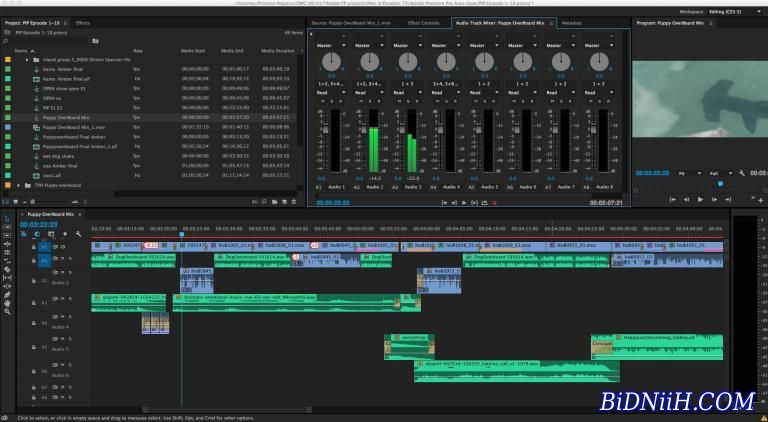Expand the island group bin
This screenshot has height=422, width=768.
27,60
